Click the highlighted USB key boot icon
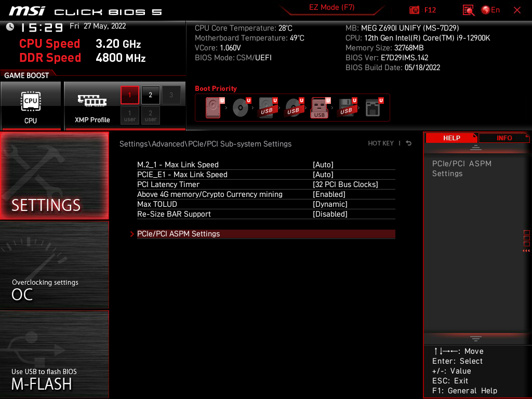The image size is (532, 399). pyautogui.click(x=320, y=108)
